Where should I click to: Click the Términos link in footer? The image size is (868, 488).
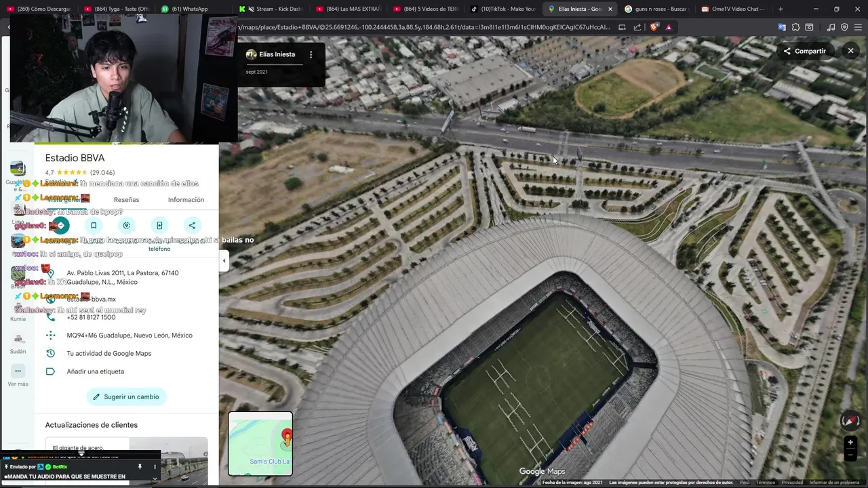tap(766, 483)
